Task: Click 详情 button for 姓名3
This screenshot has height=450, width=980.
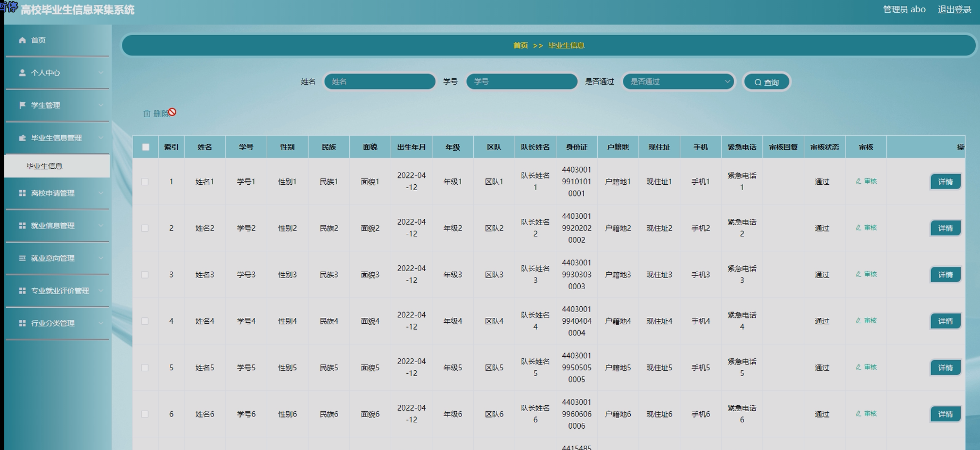Action: tap(945, 275)
